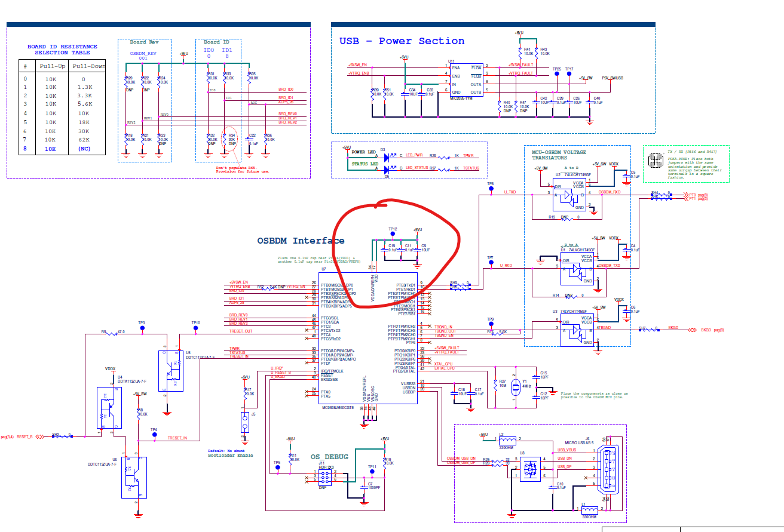Select the '62K' pull-down table cell

click(x=83, y=140)
